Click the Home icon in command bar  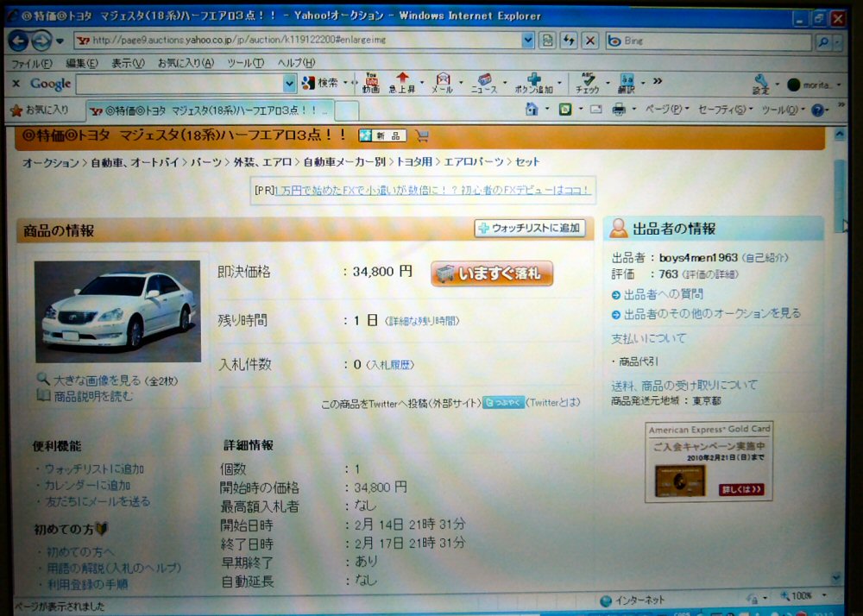[x=532, y=110]
